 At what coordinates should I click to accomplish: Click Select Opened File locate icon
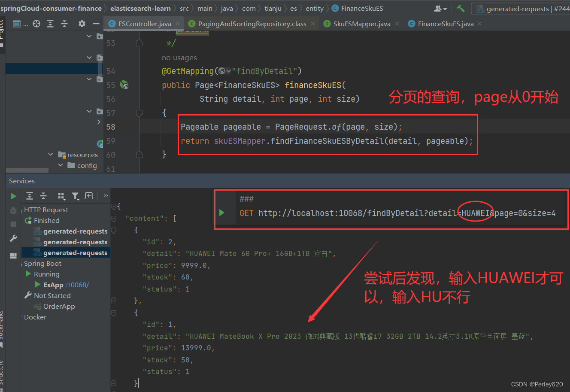pos(36,24)
